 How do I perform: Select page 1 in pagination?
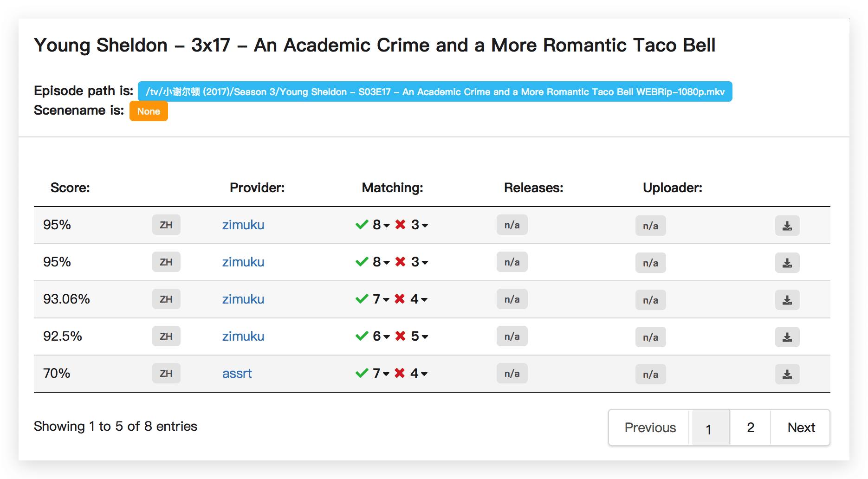click(709, 427)
